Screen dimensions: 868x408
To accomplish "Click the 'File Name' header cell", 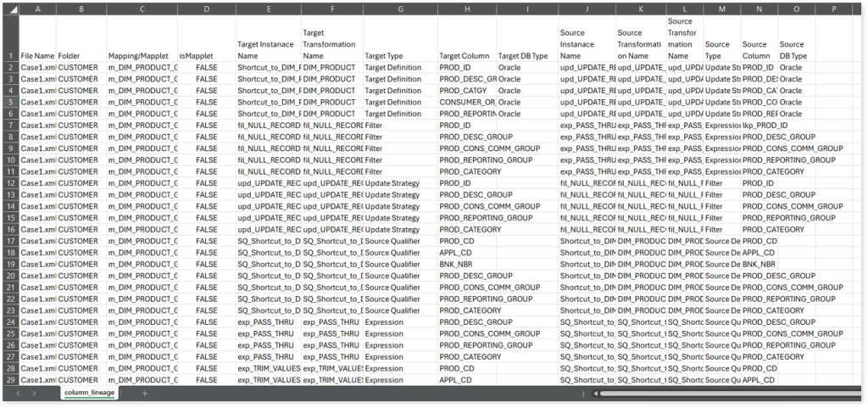I will click(x=37, y=38).
